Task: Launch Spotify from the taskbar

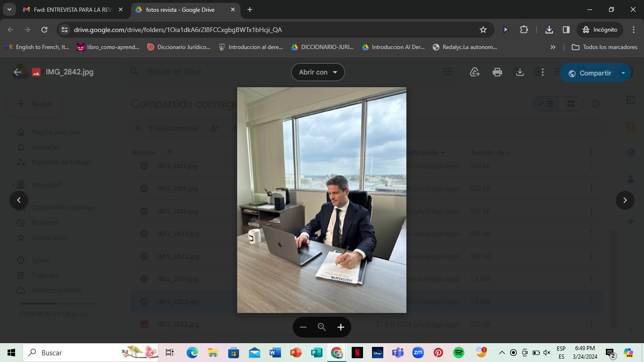Action: (459, 353)
